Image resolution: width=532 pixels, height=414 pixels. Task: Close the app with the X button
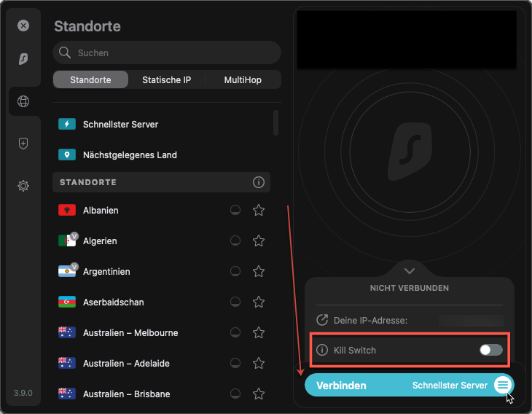coord(23,26)
